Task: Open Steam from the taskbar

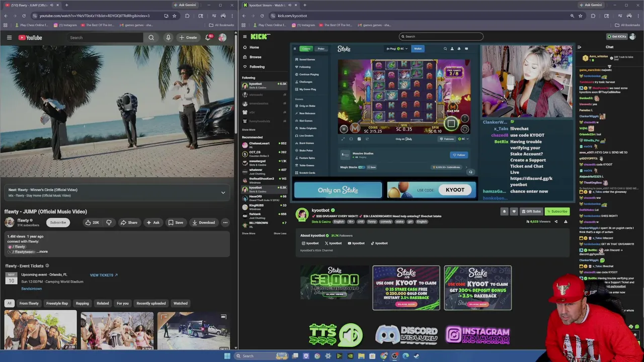Action: click(x=417, y=356)
